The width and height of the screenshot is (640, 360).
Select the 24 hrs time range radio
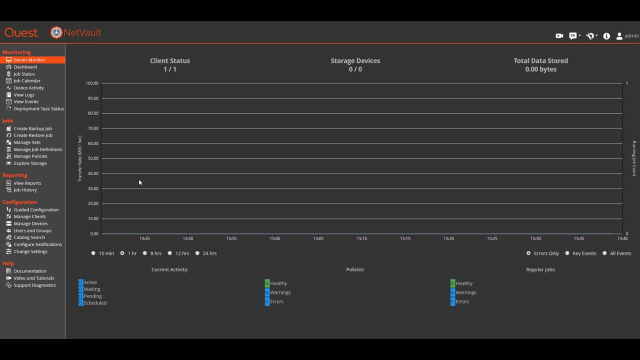tap(197, 253)
